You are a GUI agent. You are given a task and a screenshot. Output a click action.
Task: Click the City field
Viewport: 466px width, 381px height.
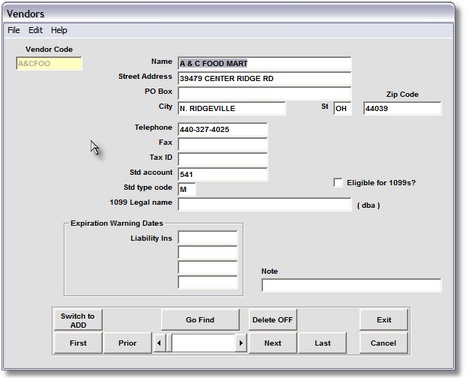tap(232, 109)
